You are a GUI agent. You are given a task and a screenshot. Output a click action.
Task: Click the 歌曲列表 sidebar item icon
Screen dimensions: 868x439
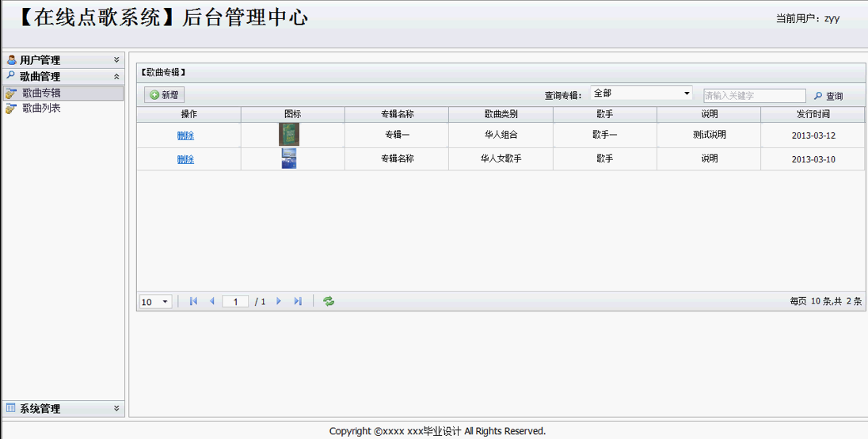click(11, 109)
